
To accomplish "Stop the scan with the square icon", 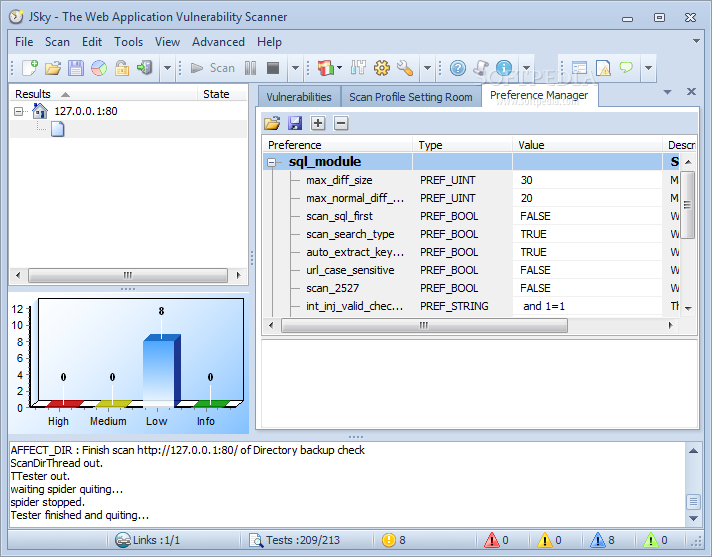I will coord(273,68).
